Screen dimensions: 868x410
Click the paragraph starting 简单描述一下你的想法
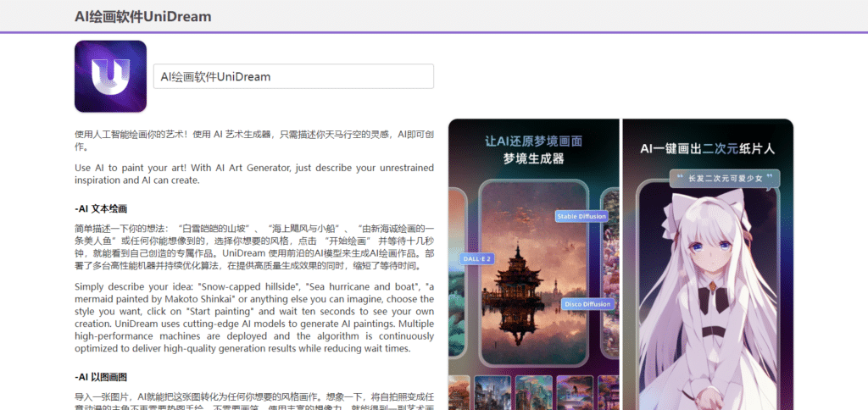[254, 247]
